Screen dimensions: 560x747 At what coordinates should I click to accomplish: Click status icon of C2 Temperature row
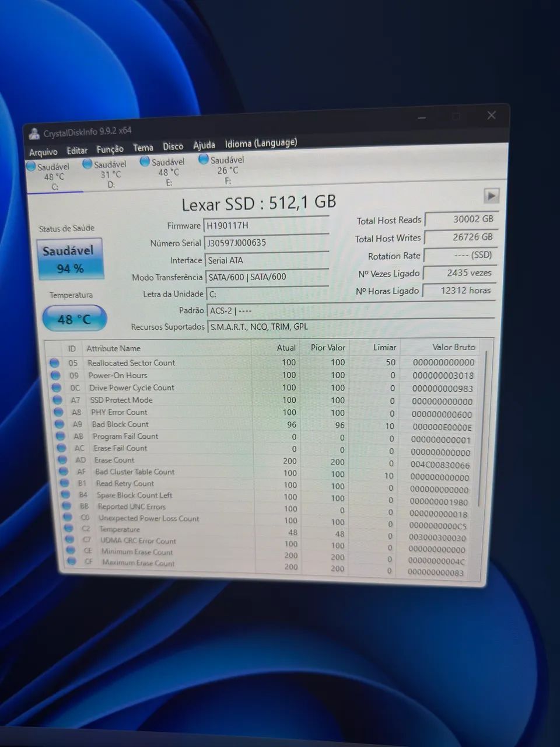tap(69, 529)
